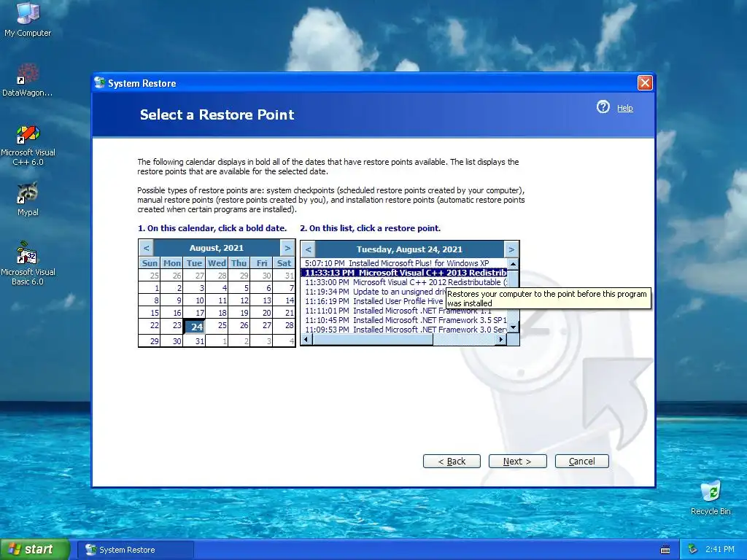Click the 2:41 PM clock
The width and height of the screenshot is (747, 560).
[x=720, y=550]
